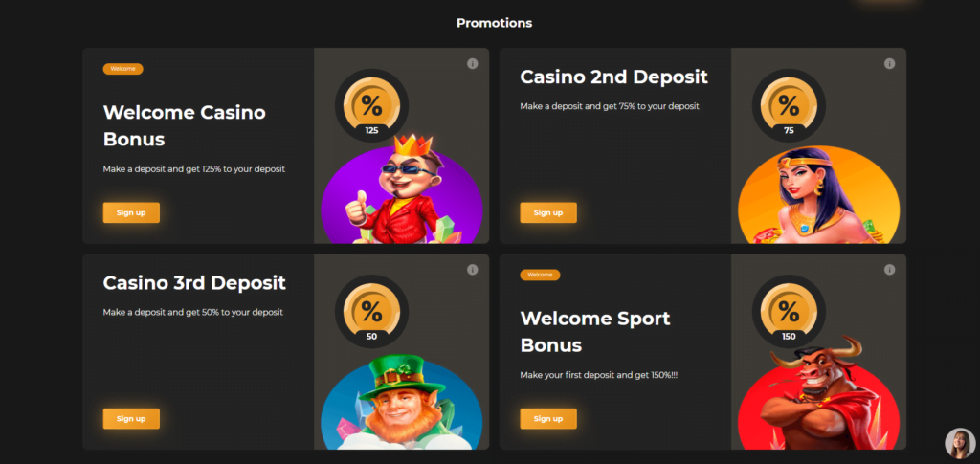This screenshot has height=464, width=980.
Task: Click info icon on Casino 3rd Deposit card
Action: click(x=472, y=270)
